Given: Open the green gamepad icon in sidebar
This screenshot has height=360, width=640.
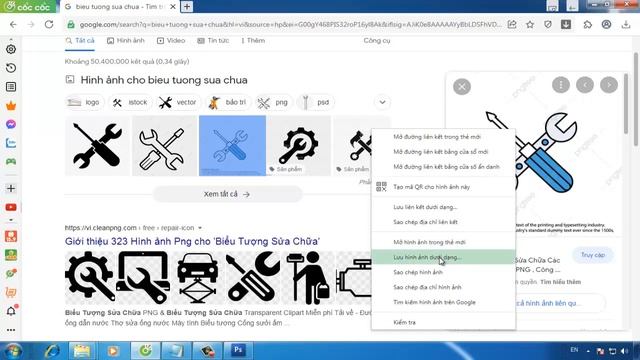Looking at the screenshot, I should coord(11,162).
